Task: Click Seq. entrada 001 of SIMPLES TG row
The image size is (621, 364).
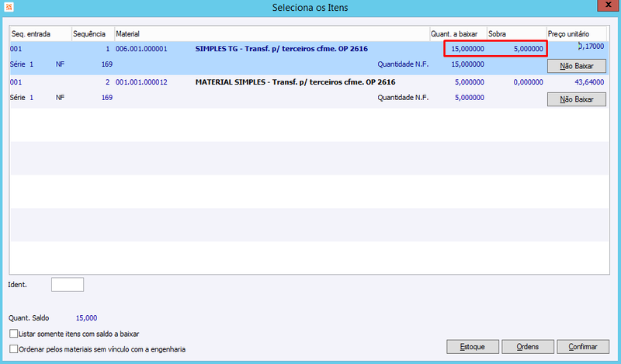Action: tap(16, 49)
